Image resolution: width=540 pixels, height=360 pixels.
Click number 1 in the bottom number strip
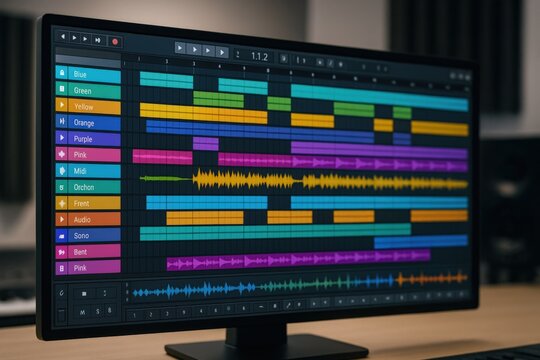pyautogui.click(x=134, y=315)
